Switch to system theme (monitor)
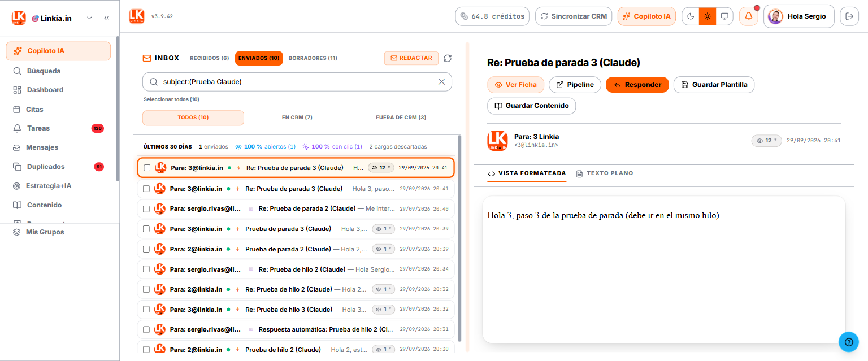868x361 pixels. 724,16
